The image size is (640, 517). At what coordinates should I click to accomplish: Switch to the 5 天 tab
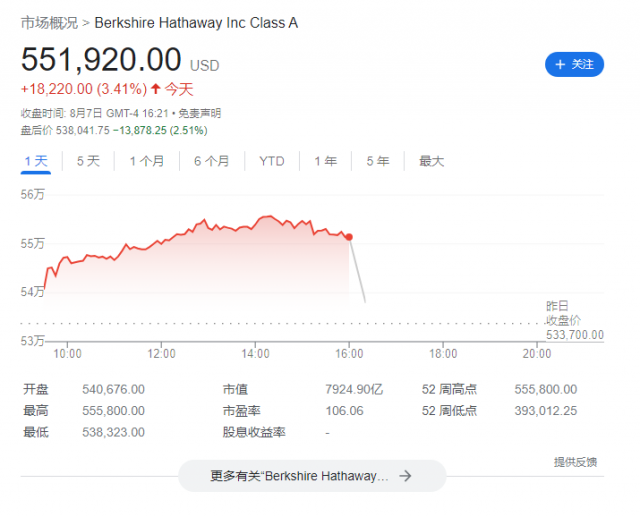88,161
